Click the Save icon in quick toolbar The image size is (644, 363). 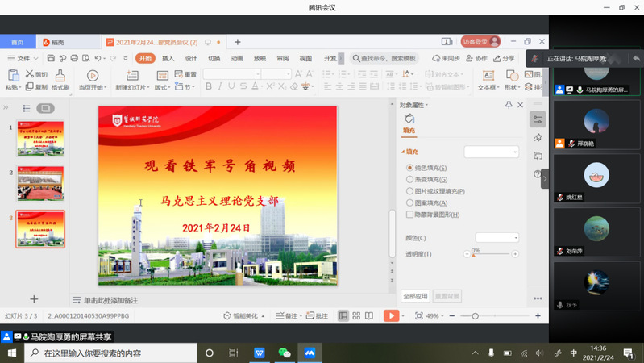pyautogui.click(x=51, y=59)
